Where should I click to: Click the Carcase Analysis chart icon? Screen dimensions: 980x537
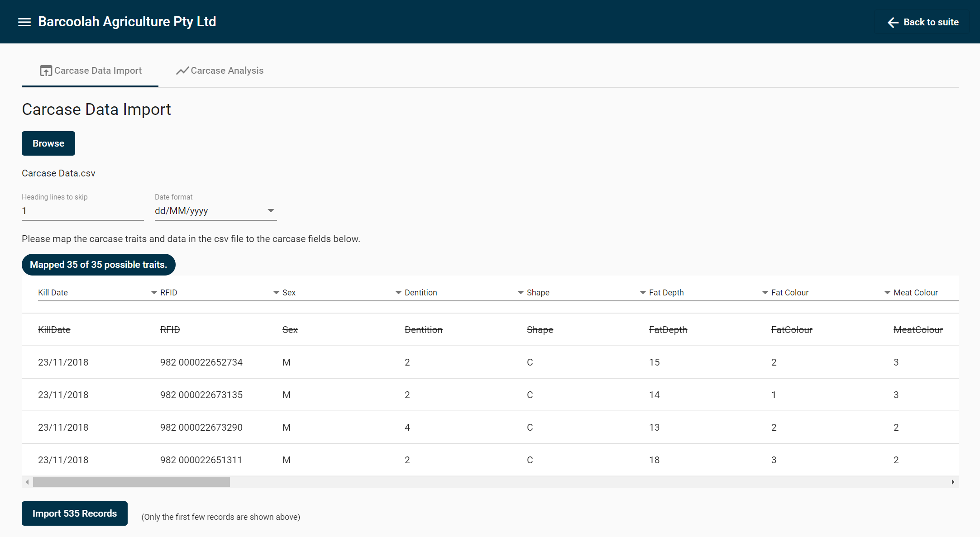[x=182, y=71]
